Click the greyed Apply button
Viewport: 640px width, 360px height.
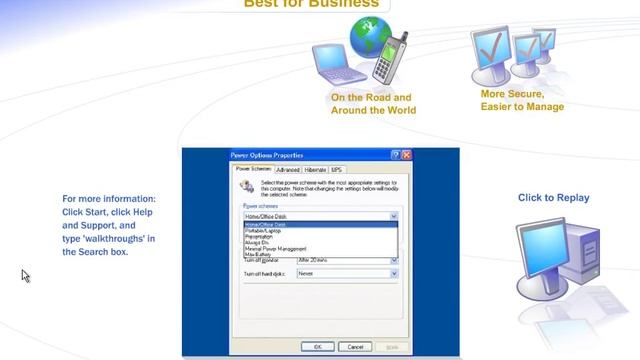click(x=392, y=347)
